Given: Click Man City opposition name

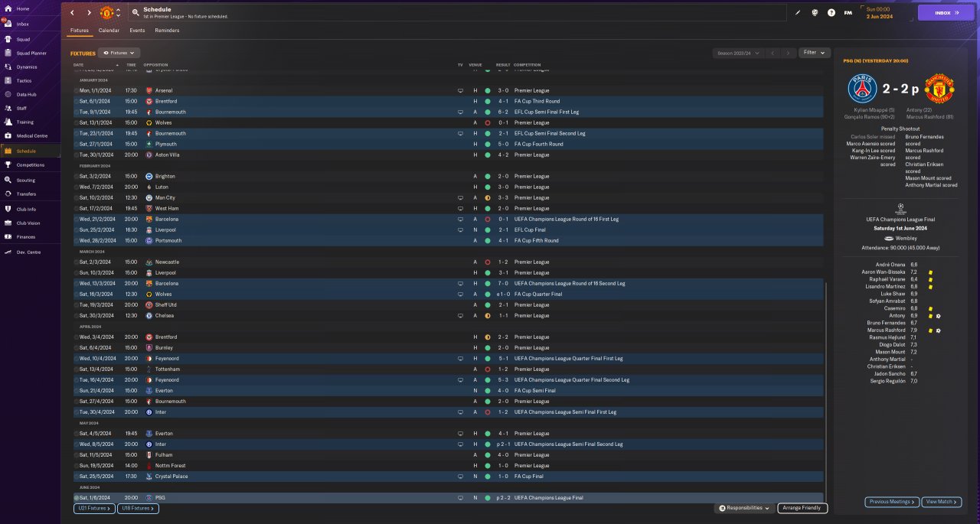Looking at the screenshot, I should point(165,198).
